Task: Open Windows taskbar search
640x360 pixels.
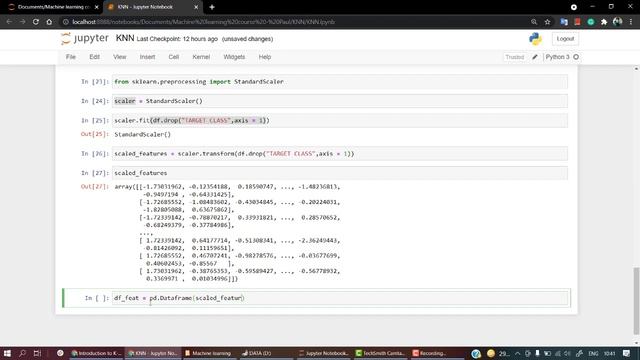Action: 22,353
